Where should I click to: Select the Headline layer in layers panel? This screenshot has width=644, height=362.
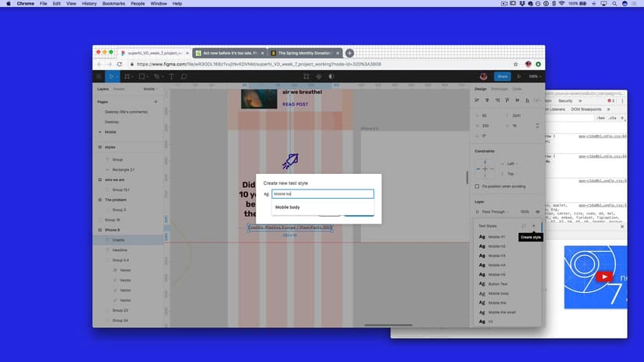(x=120, y=250)
